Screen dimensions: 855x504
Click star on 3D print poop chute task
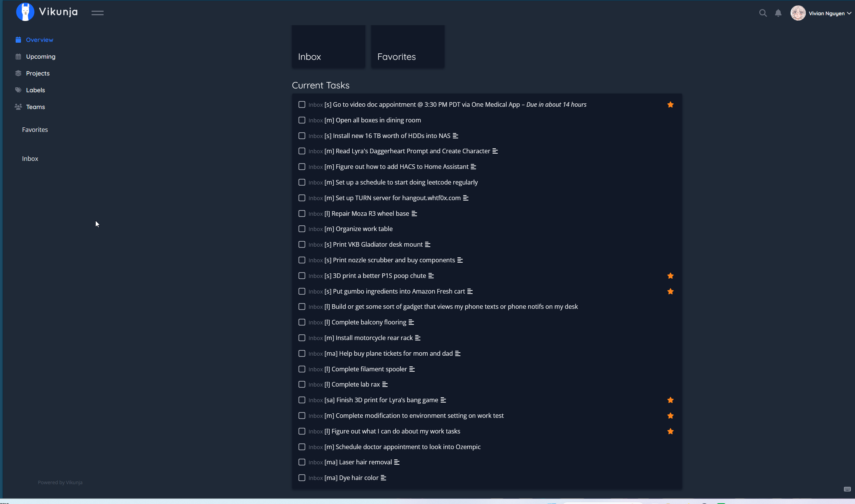(x=670, y=276)
